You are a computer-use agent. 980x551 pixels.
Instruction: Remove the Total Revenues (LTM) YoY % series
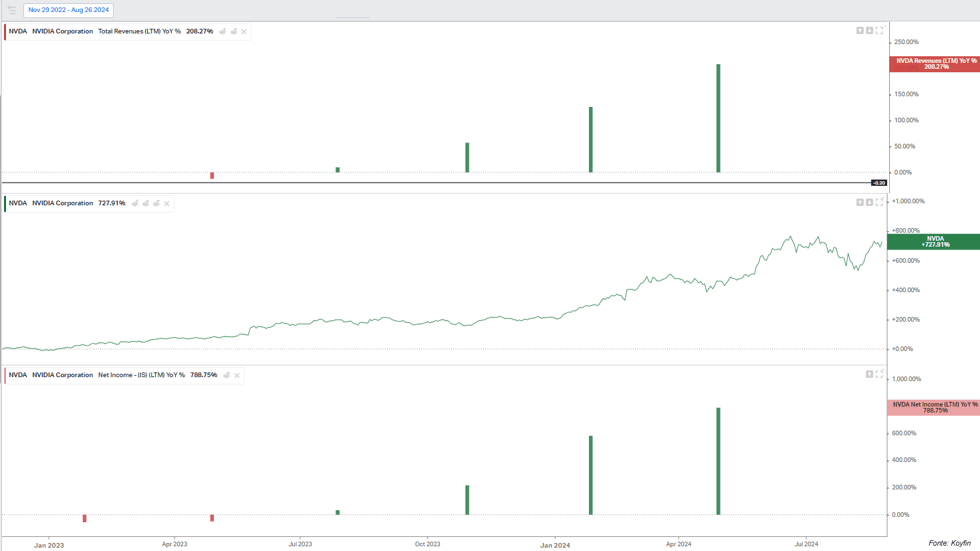tap(244, 31)
